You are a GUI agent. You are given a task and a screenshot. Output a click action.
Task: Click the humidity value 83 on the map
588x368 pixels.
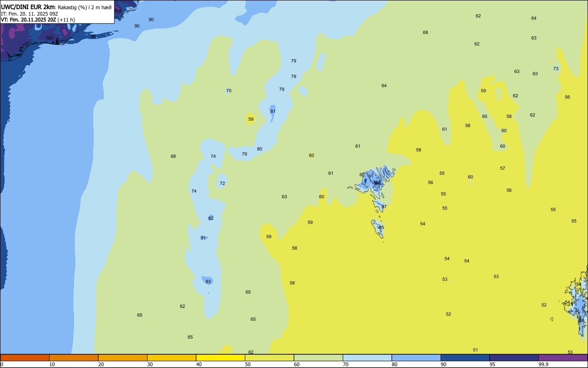(x=208, y=281)
